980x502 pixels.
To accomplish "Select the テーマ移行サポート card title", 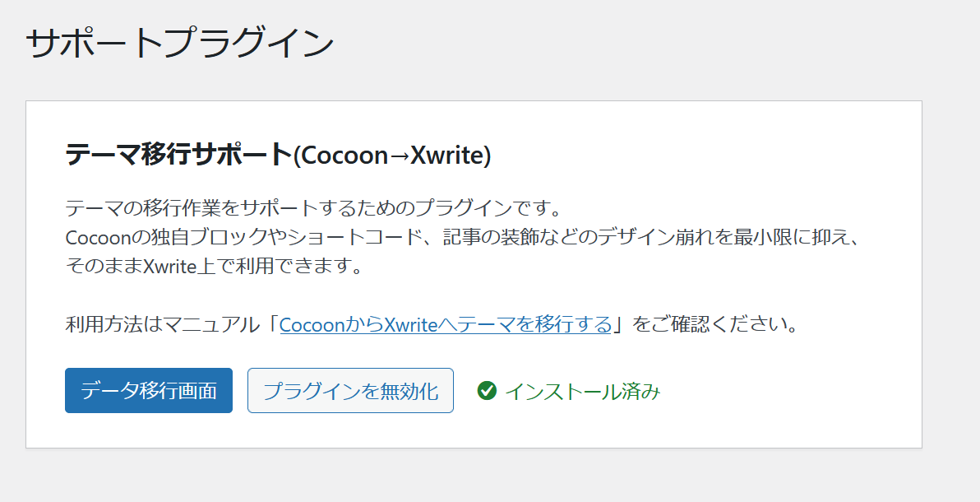I will pyautogui.click(x=178, y=155).
